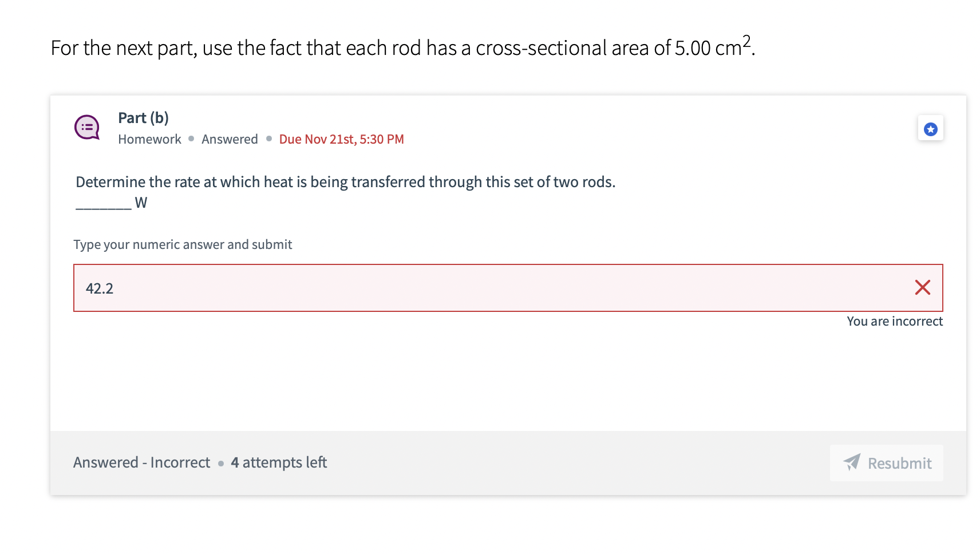Click the Answered - Incorrect status bar
The width and height of the screenshot is (980, 554).
click(141, 462)
